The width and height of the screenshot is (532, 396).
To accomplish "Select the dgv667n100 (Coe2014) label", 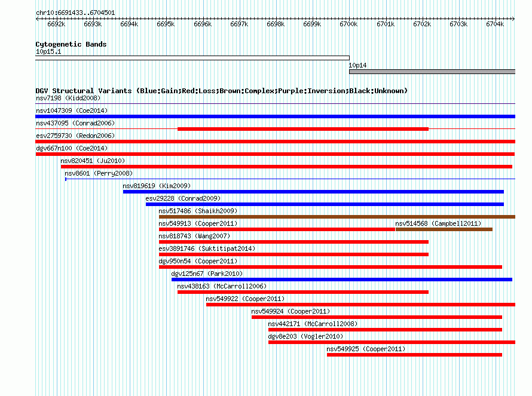I will 72,149.
